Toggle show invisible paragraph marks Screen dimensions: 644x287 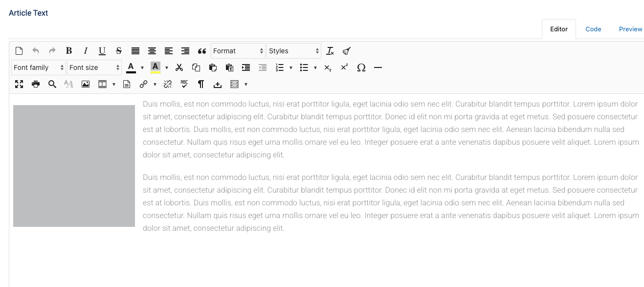201,84
